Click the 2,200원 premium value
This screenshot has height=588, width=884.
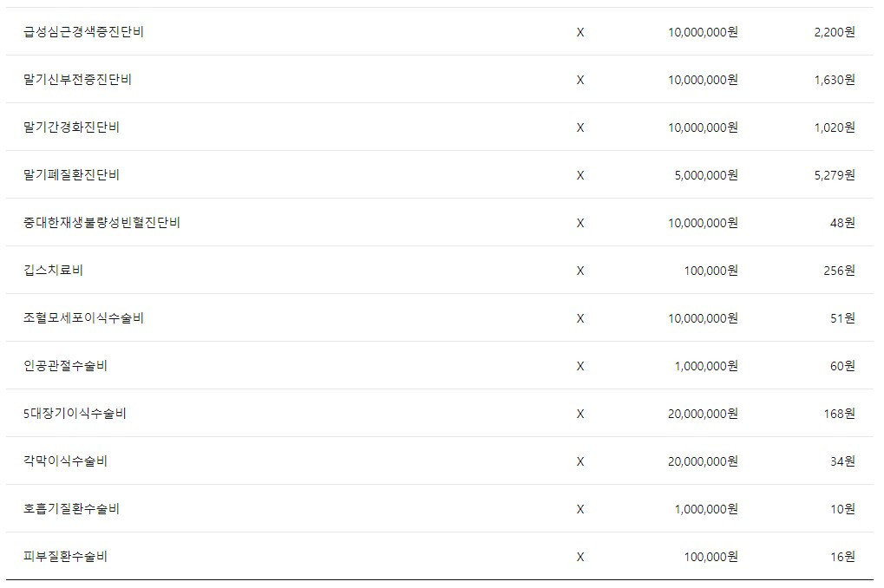[835, 32]
